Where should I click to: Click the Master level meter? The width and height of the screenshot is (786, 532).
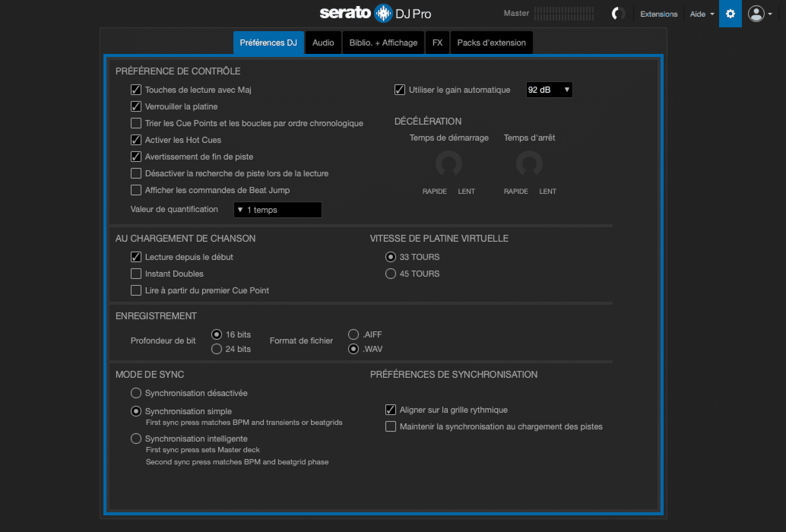pyautogui.click(x=564, y=13)
